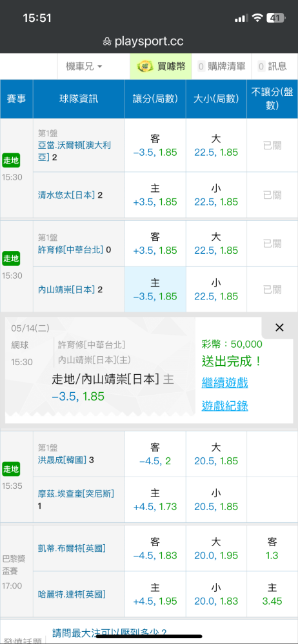
Task: Open the 請問最大注可以壓到多少 topic
Action: click(x=109, y=632)
